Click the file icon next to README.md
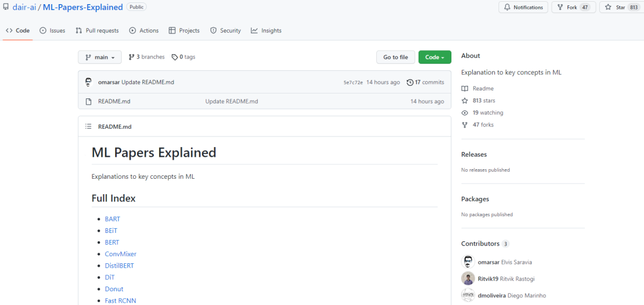Viewport: 644px width, 305px height. click(x=88, y=101)
